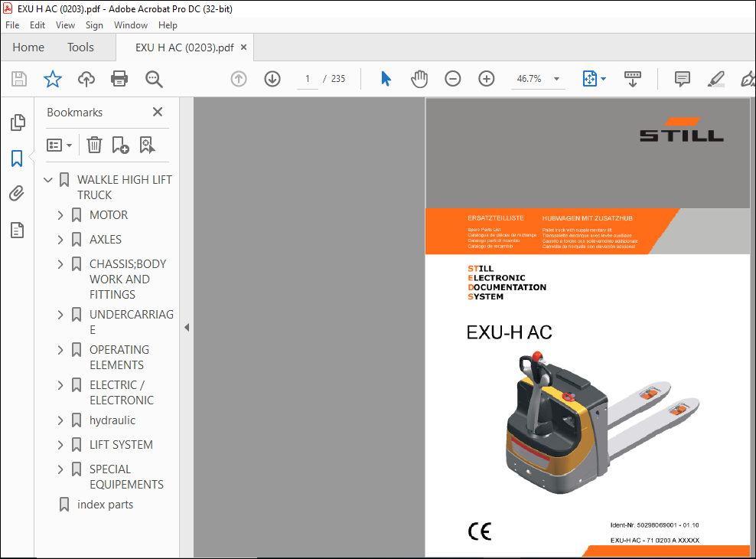This screenshot has width=756, height=559.
Task: Jump to LIFT SYSTEM bookmark
Action: pos(121,445)
